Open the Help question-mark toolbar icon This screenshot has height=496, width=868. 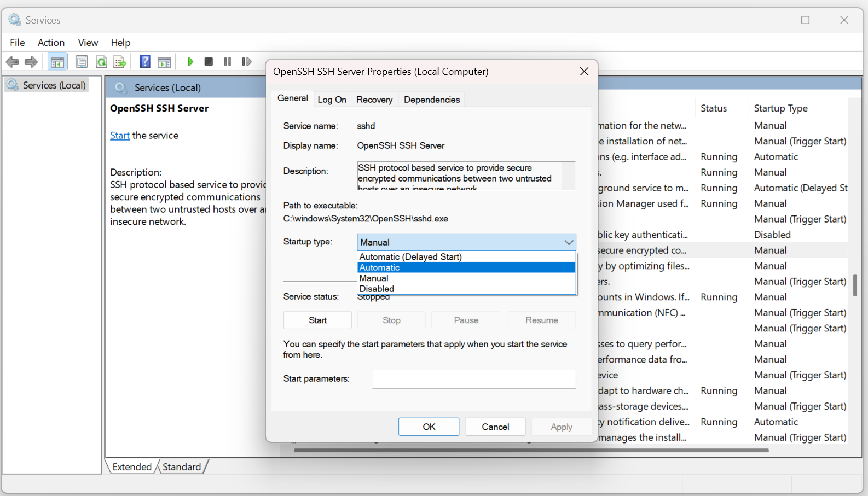point(145,62)
